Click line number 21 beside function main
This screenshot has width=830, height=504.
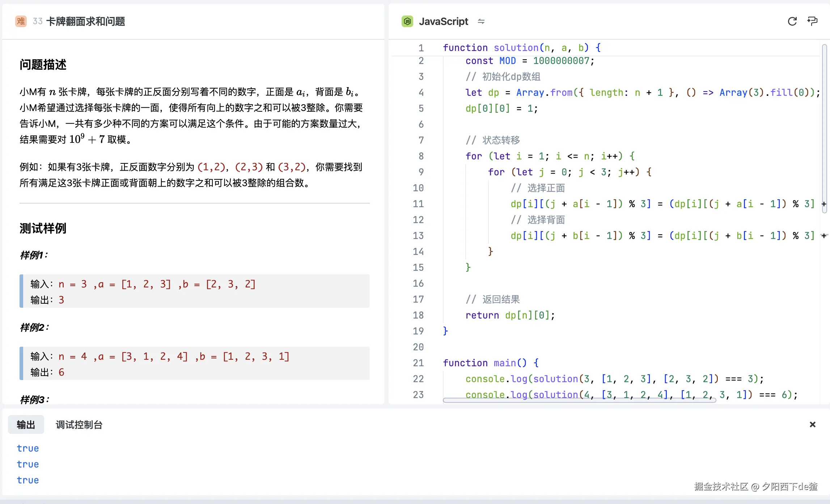click(418, 363)
